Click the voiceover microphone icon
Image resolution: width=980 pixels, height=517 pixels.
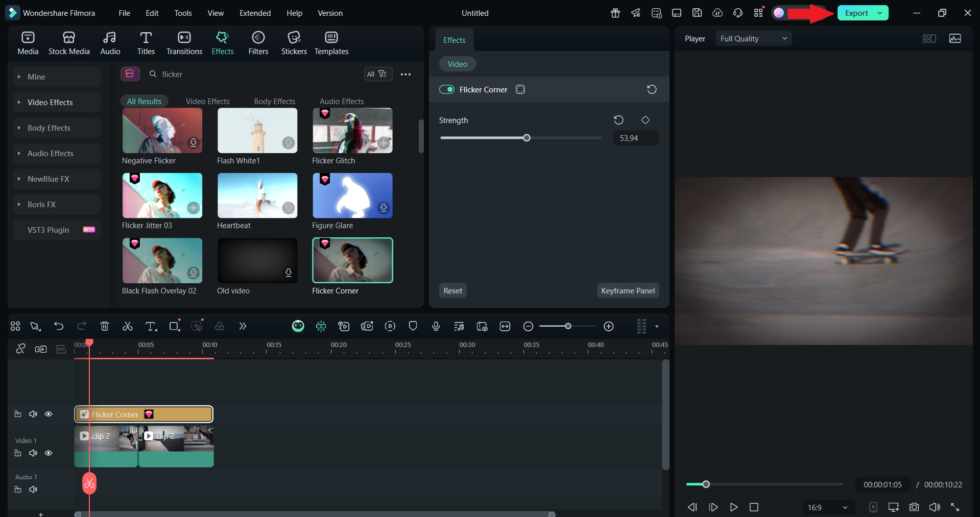point(435,326)
